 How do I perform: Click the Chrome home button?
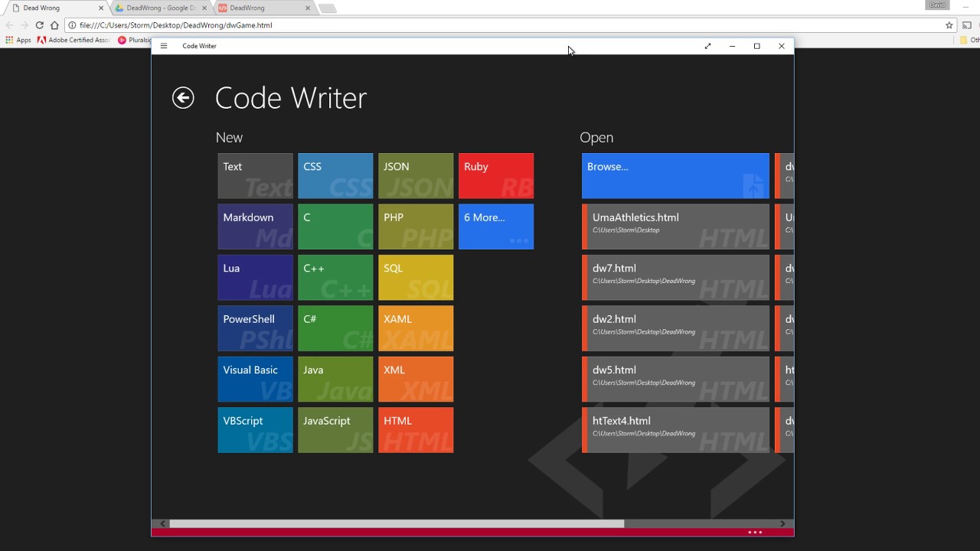pos(54,25)
